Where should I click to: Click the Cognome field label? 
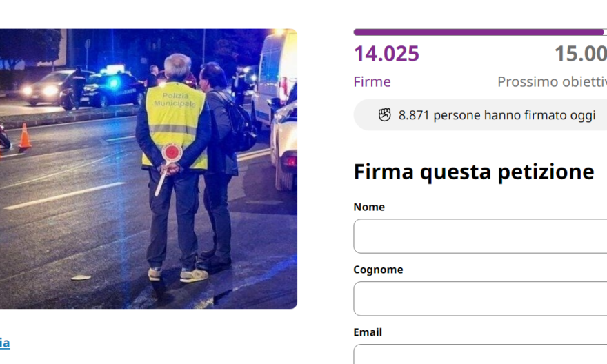click(x=378, y=270)
